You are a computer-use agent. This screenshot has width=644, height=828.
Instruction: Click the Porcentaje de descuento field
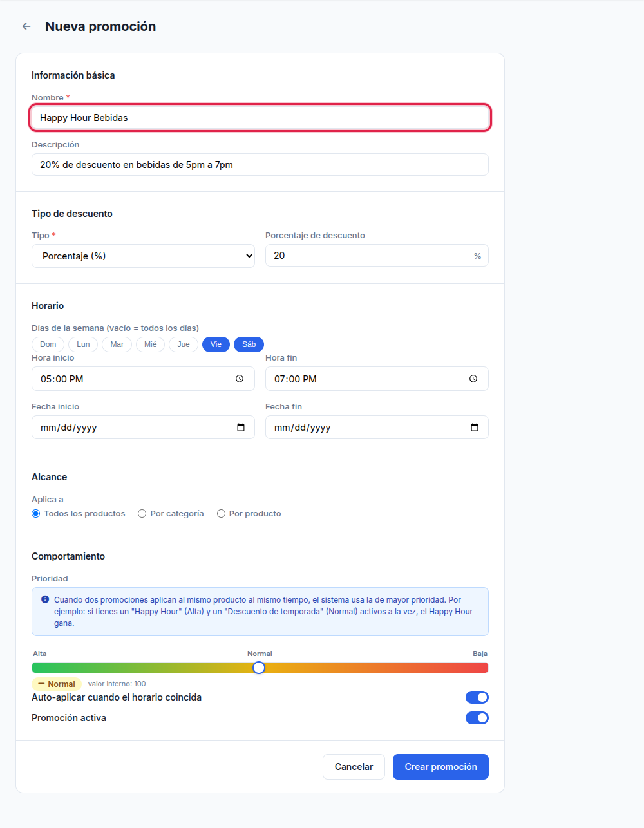(x=377, y=256)
